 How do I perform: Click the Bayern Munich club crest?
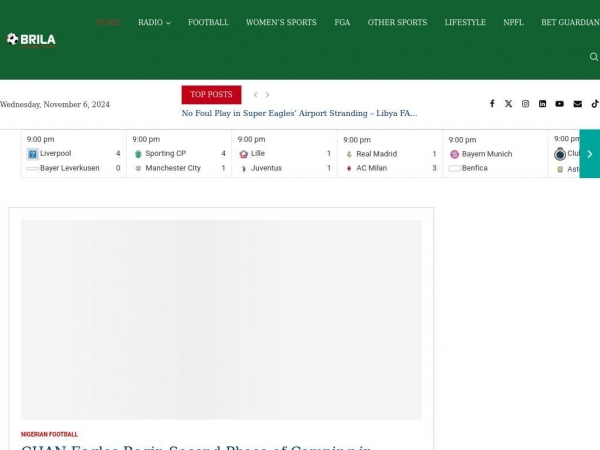[x=454, y=154]
